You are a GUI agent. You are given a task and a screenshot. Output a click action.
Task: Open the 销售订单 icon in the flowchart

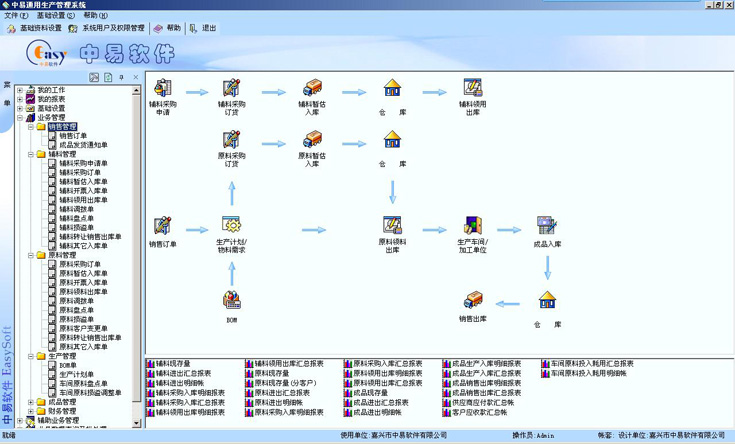tap(163, 226)
